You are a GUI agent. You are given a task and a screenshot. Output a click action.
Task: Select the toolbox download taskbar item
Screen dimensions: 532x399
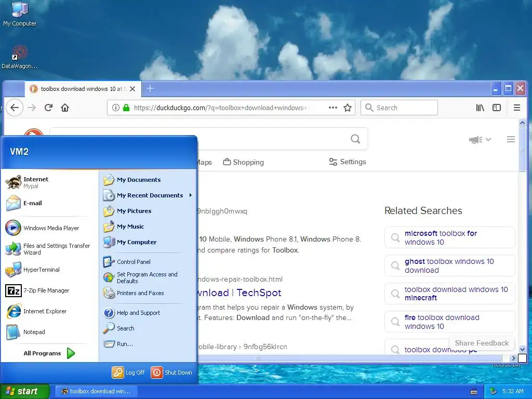point(96,391)
